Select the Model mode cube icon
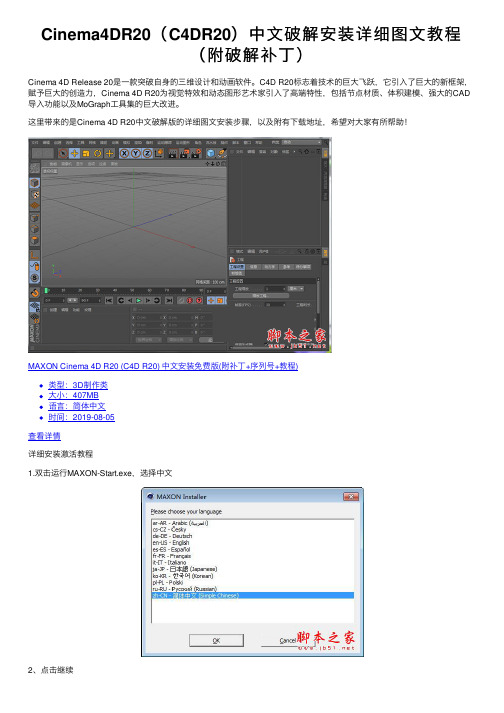Screen dimensions: 504x713 35,182
